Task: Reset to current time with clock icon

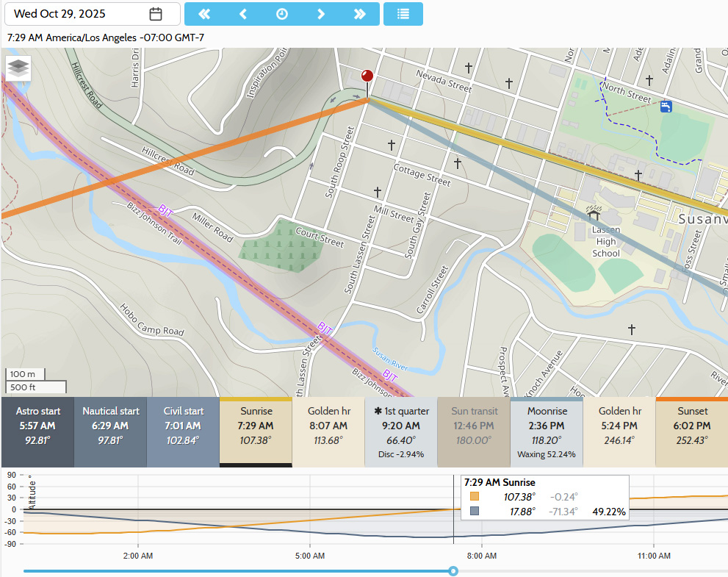Action: tap(282, 14)
